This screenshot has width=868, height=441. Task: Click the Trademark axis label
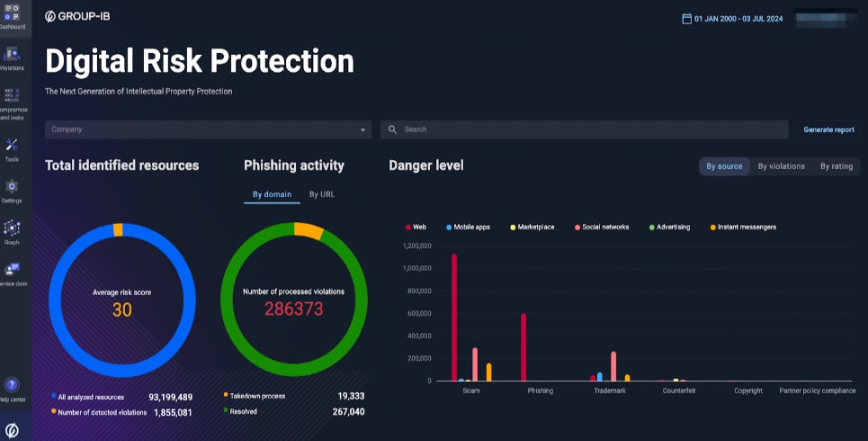click(x=610, y=391)
